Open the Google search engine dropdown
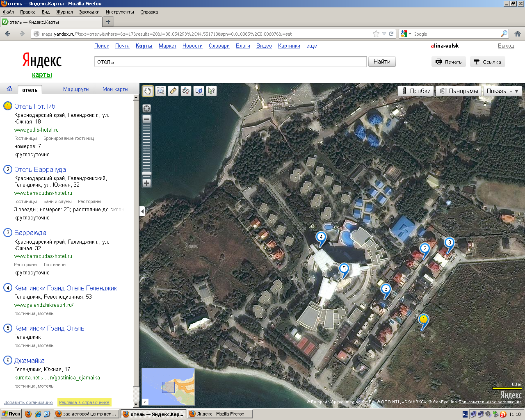The width and height of the screenshot is (525, 420). (x=406, y=34)
